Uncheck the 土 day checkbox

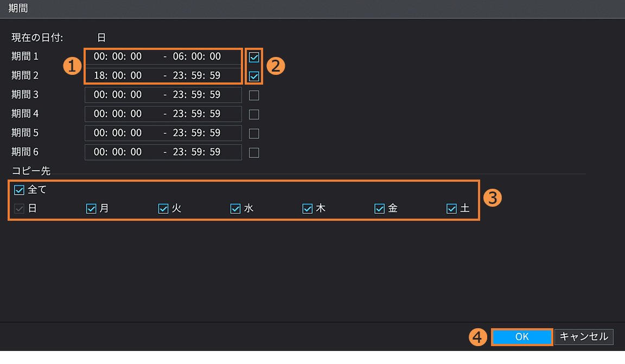tap(451, 209)
